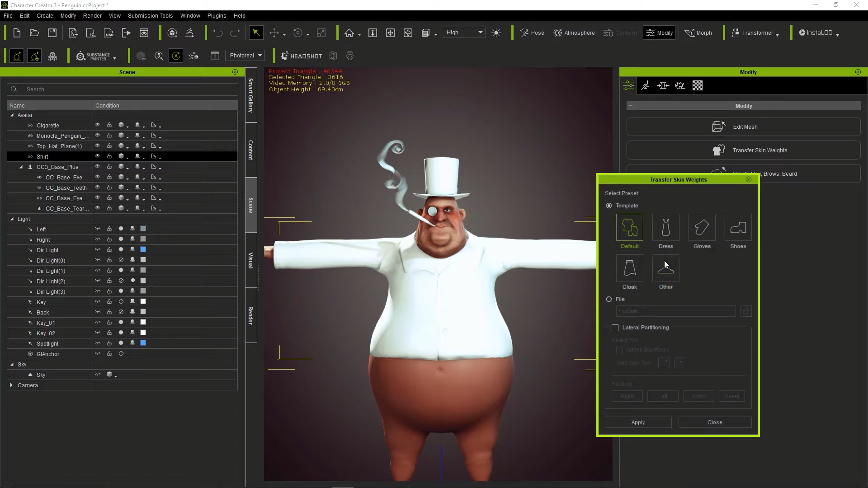
Task: Collapse the Sky tree group
Action: click(x=12, y=365)
